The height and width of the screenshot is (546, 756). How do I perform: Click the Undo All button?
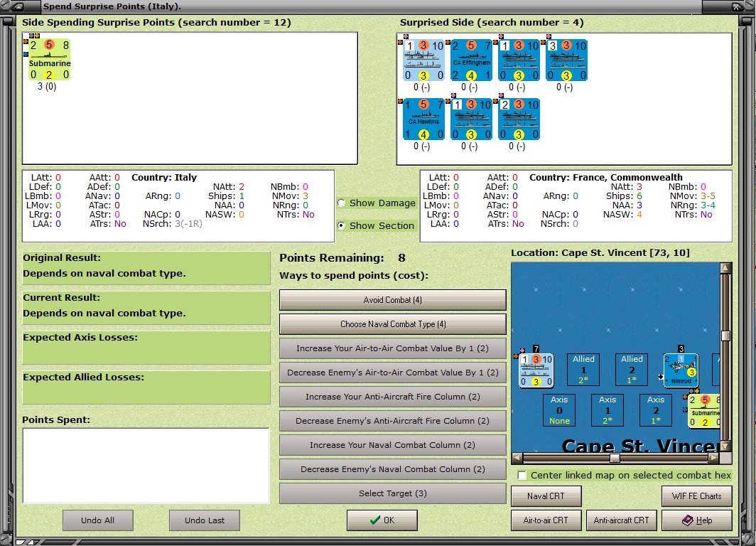coord(98,520)
